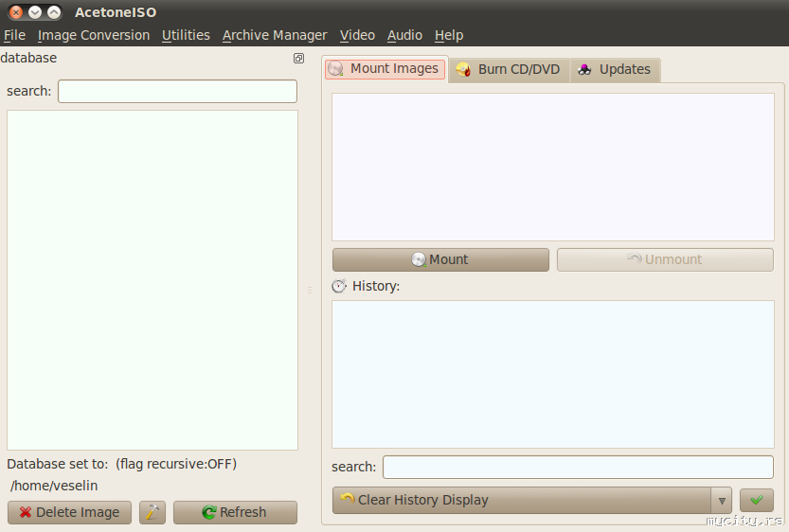The width and height of the screenshot is (789, 532).
Task: Click the /home/veselin database path text
Action: pyautogui.click(x=54, y=486)
